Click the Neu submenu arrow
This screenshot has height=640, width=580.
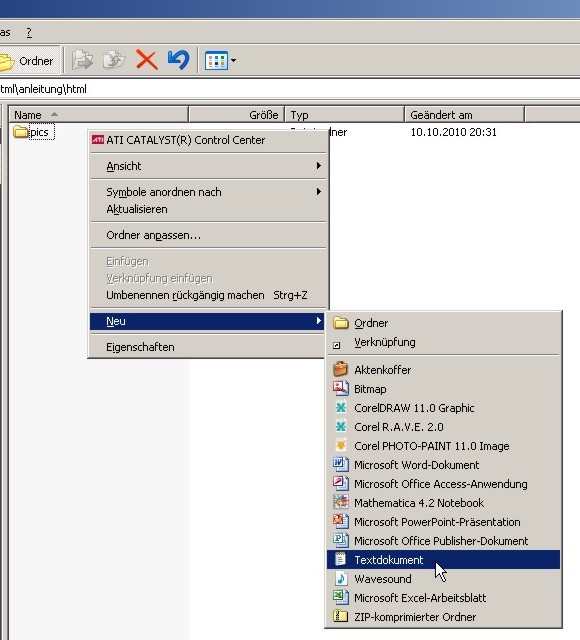point(319,321)
